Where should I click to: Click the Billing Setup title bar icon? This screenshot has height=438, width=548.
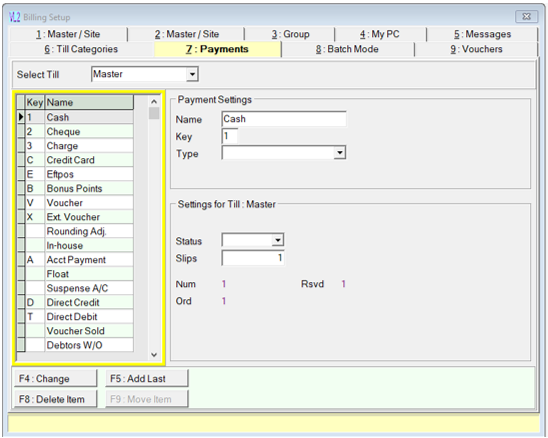(x=14, y=17)
